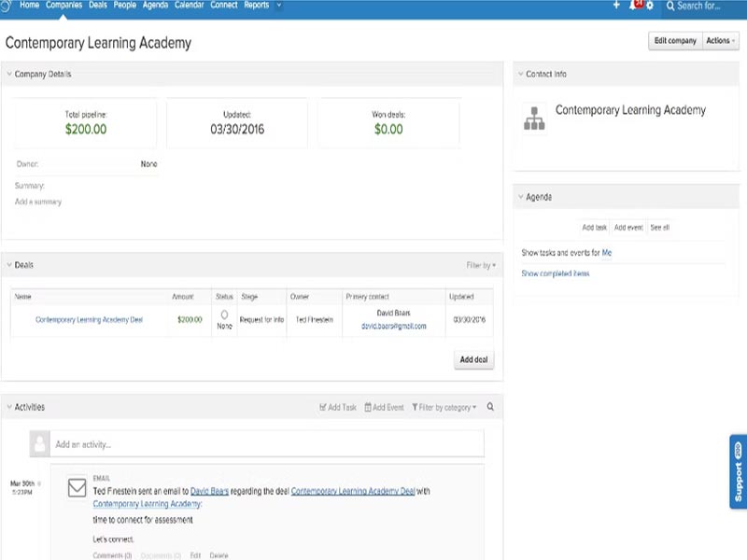Screen dimensions: 747x560
Task: Open the Deals Filter by dropdown
Action: pos(481,266)
